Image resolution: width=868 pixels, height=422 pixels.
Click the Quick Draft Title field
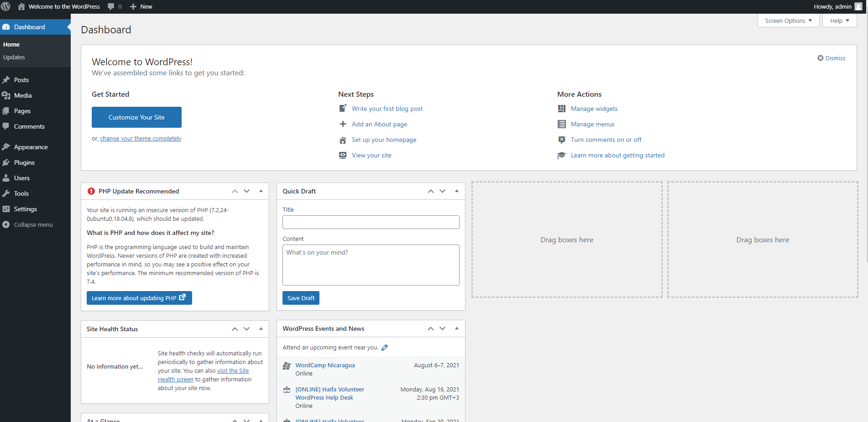tap(371, 222)
